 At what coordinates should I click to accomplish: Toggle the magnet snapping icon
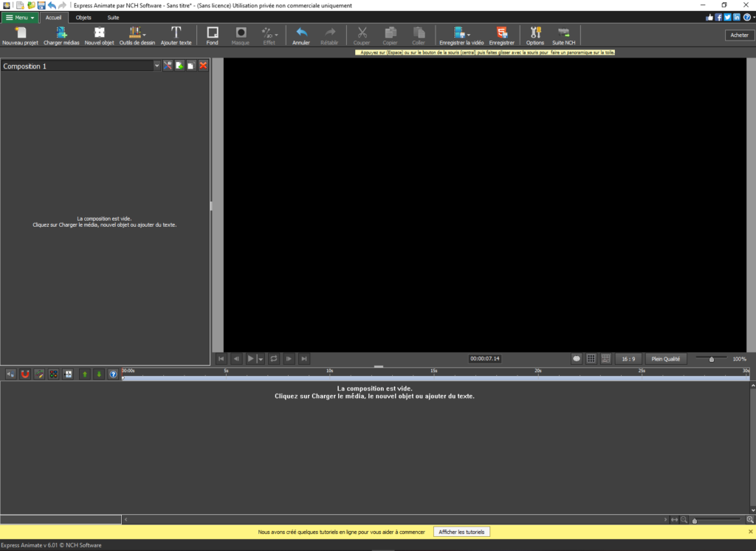(x=25, y=374)
